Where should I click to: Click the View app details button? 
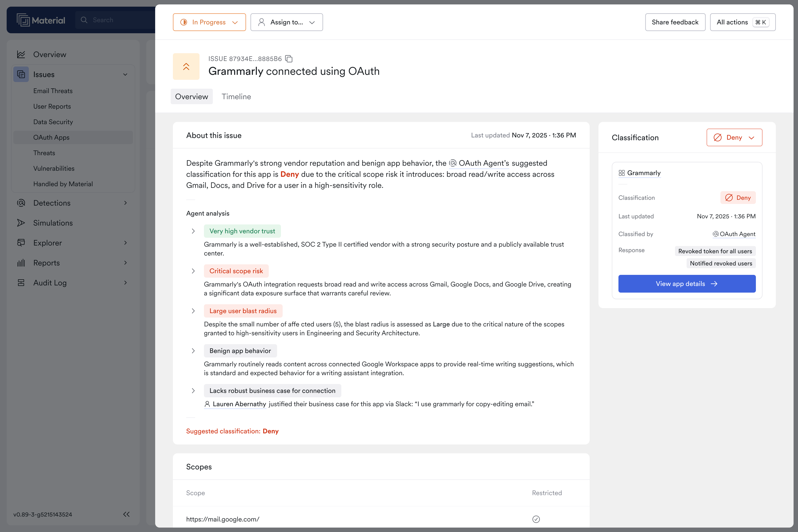click(687, 284)
